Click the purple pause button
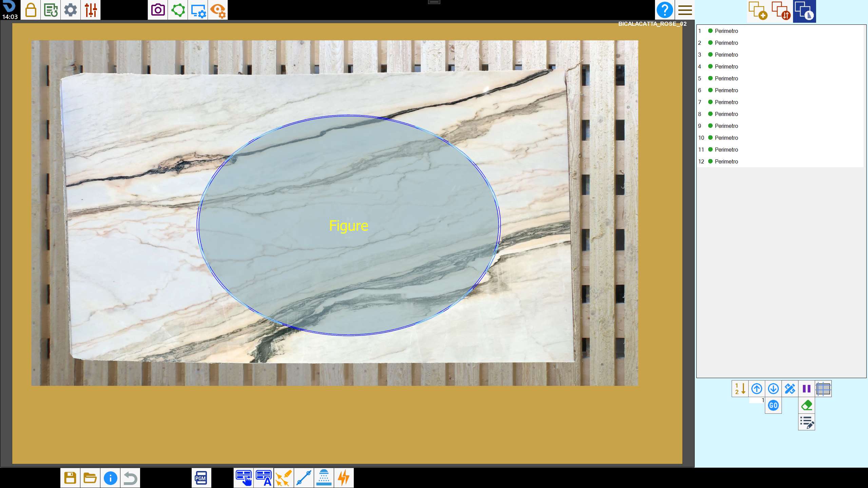The width and height of the screenshot is (868, 488). point(806,389)
